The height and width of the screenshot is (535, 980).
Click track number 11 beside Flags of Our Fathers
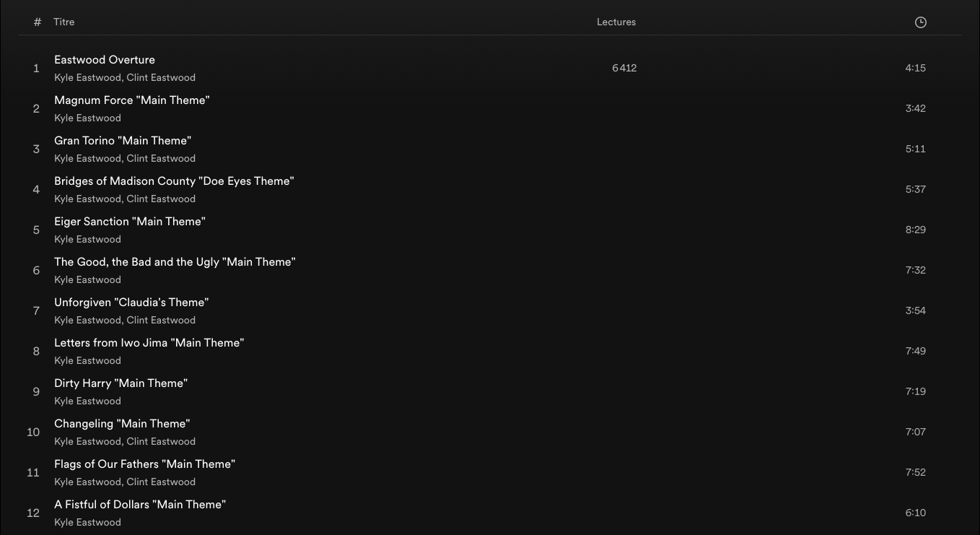33,472
